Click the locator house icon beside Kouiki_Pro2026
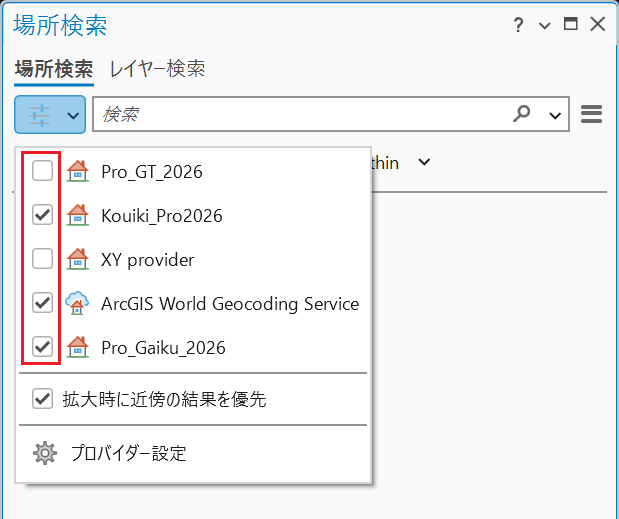 pyautogui.click(x=78, y=215)
